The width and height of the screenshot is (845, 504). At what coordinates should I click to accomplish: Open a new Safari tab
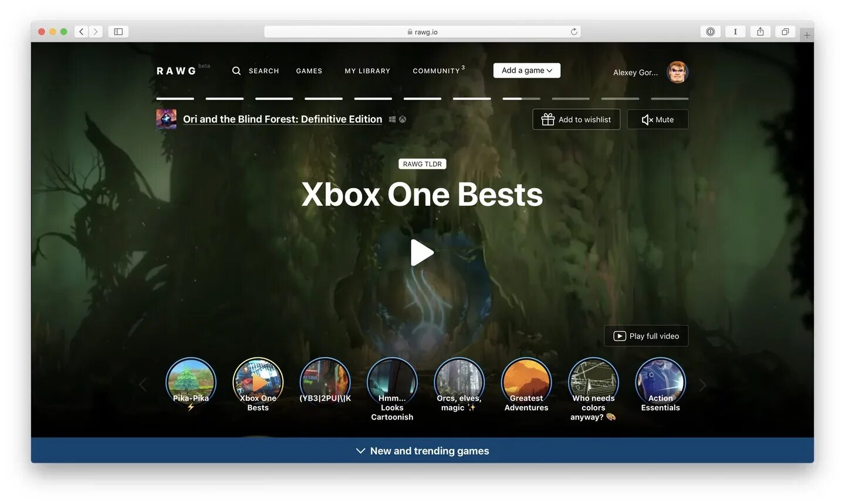pos(807,35)
